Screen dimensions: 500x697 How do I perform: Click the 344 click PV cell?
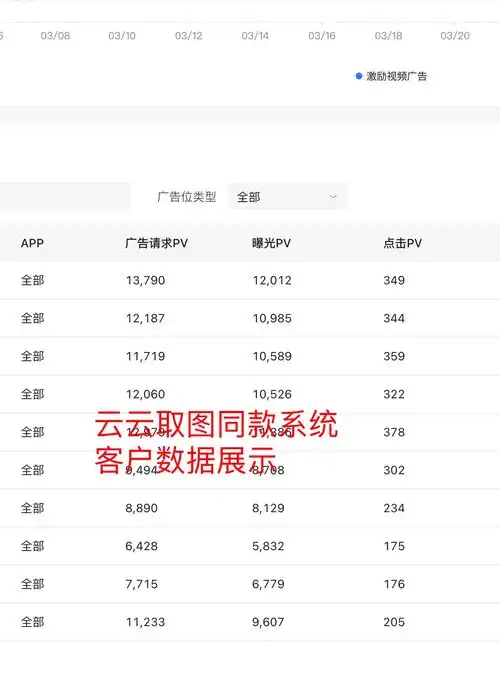tap(394, 318)
